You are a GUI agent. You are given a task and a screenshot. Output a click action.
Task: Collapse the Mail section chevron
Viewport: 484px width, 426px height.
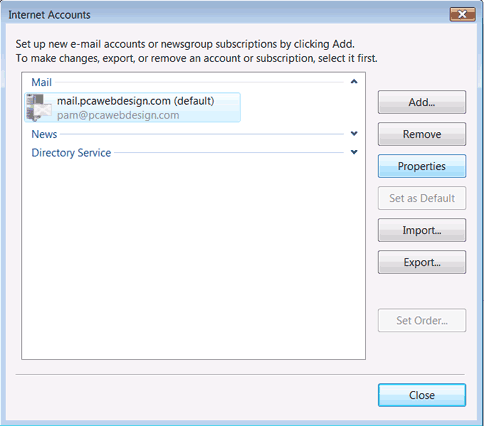tap(354, 82)
